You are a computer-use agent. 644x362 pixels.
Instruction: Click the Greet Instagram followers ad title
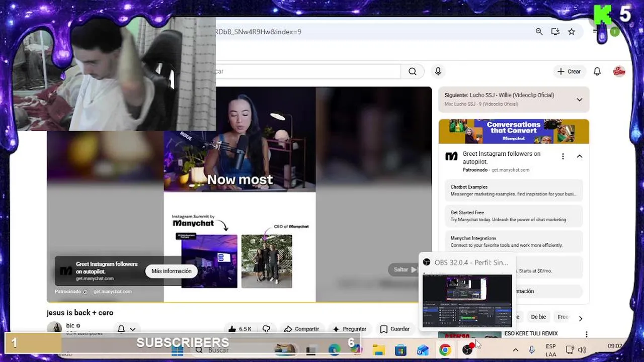[x=502, y=157]
